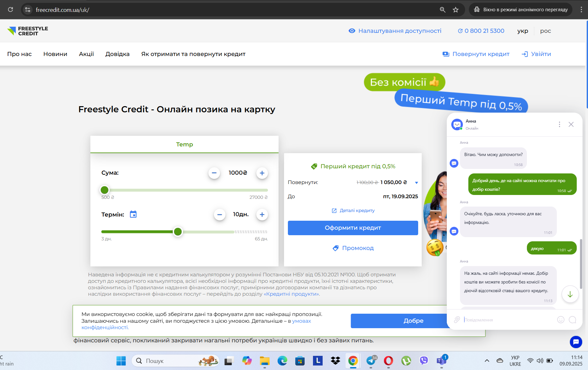Open the Акції menu item

tap(87, 54)
